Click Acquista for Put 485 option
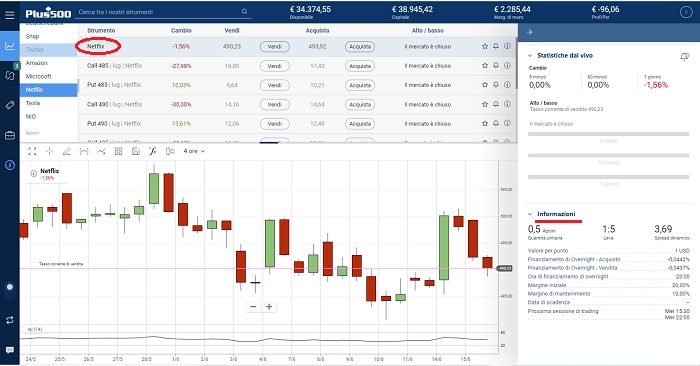The image size is (700, 366). tap(360, 85)
